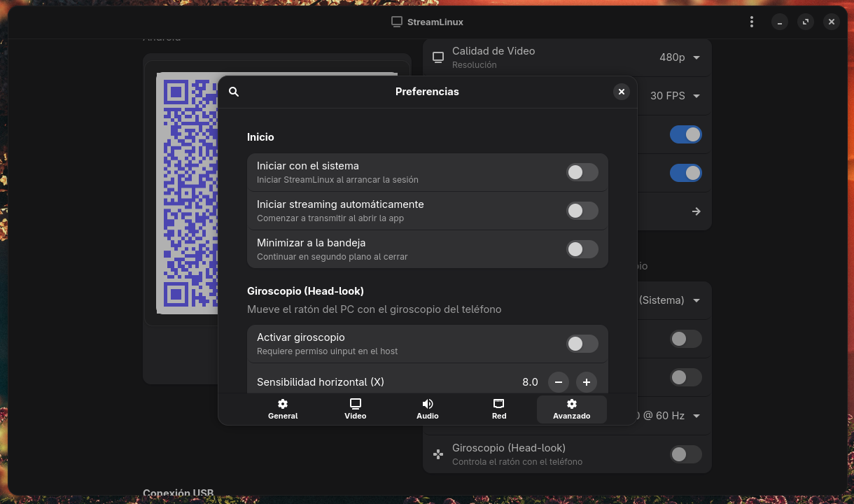Viewport: 854px width, 504px height.
Task: Turn on Minimizar a la bandeja
Action: [582, 249]
